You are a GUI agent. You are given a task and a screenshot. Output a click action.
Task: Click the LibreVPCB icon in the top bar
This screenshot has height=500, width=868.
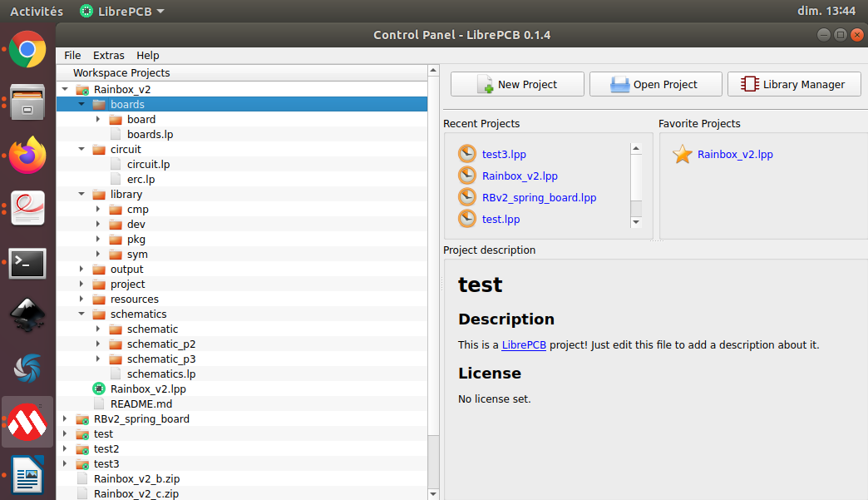tap(86, 12)
